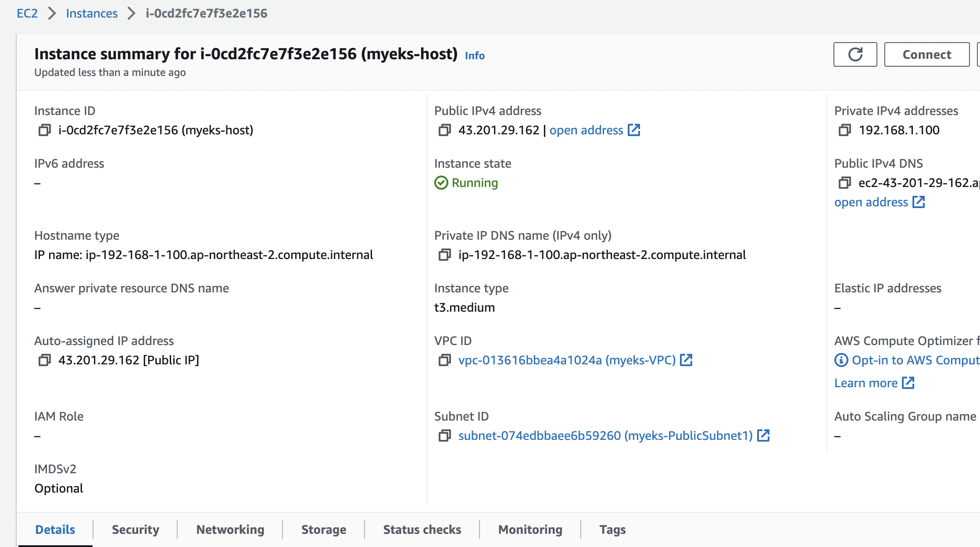
Task: Click Opt-in to AWS Compute Optimizer link
Action: [916, 360]
